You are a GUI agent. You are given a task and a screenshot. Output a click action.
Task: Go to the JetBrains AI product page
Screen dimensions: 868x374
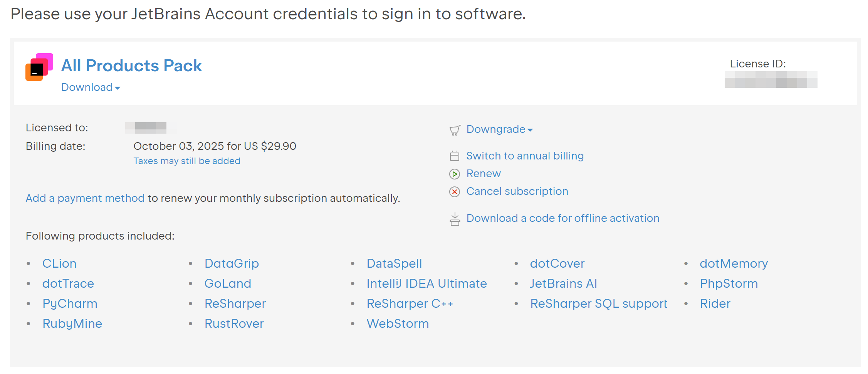click(563, 284)
